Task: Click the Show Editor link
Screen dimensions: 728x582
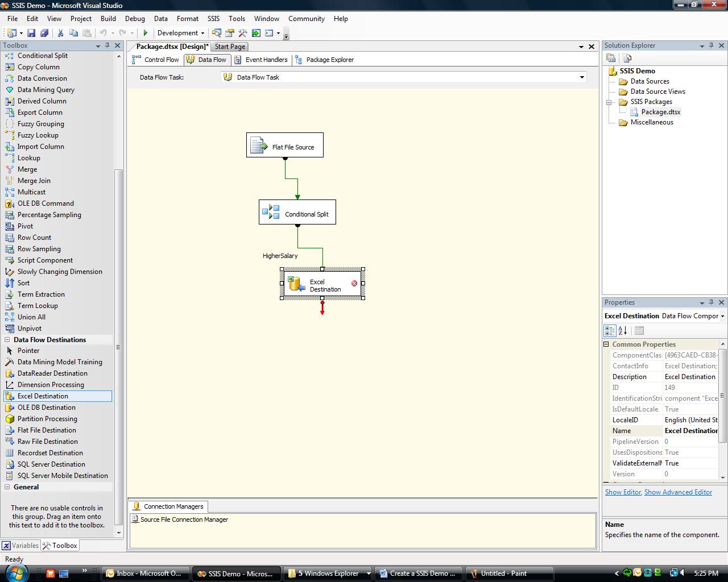Action: point(623,492)
